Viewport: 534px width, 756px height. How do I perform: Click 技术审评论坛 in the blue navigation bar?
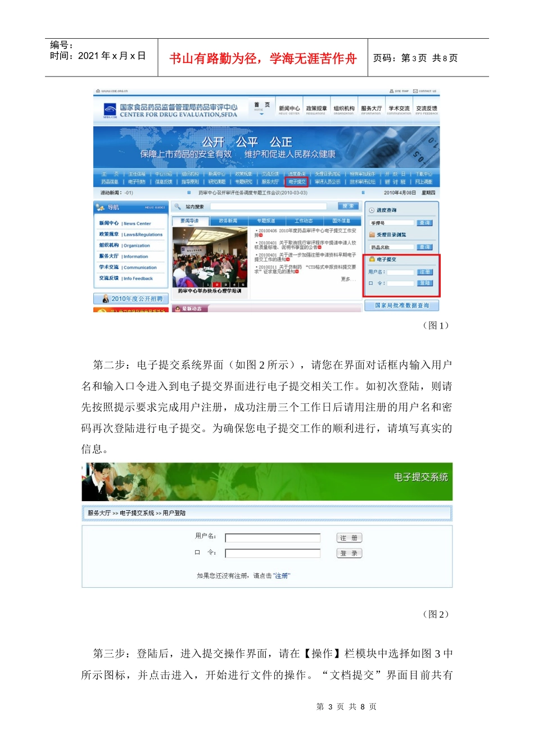[363, 182]
